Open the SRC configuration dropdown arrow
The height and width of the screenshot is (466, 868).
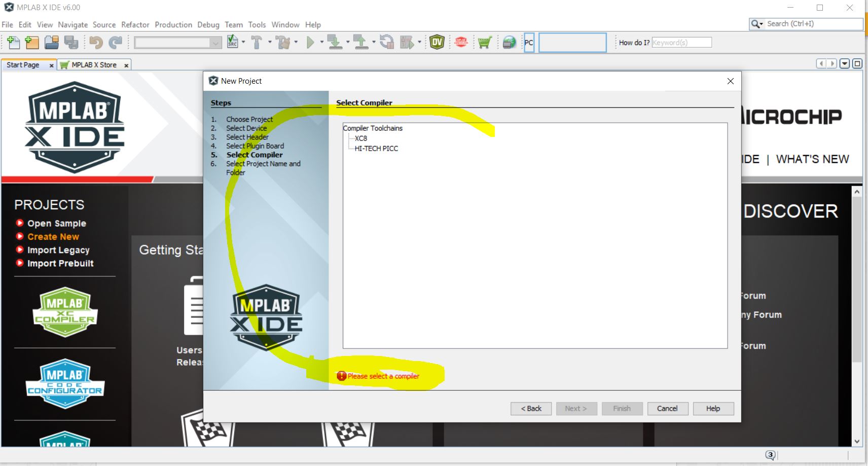pos(243,42)
